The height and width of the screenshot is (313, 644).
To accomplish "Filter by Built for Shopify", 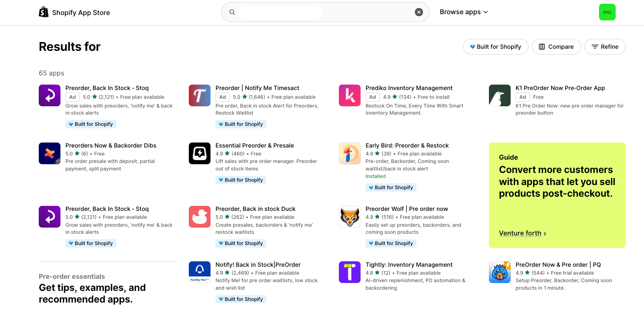I will click(496, 47).
